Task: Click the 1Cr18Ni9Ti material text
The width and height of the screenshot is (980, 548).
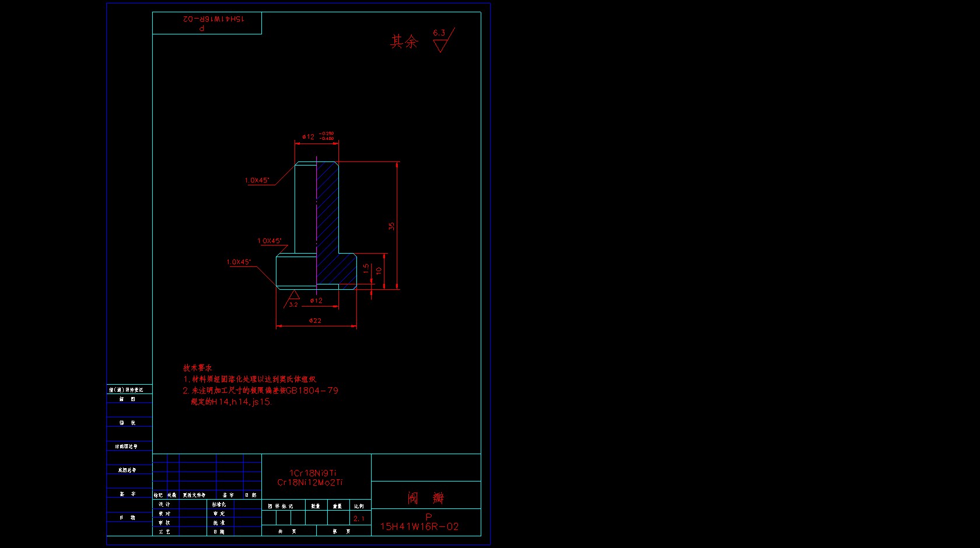Action: click(x=313, y=473)
